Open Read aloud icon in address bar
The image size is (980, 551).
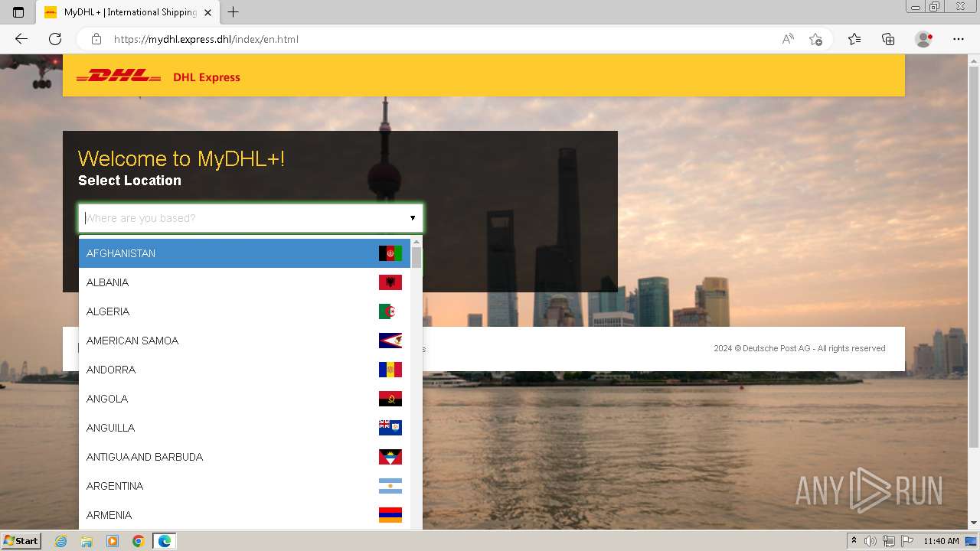tap(788, 39)
